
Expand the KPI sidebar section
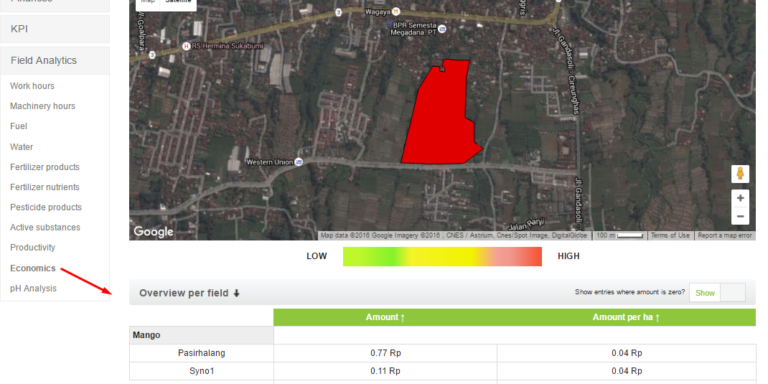point(55,29)
